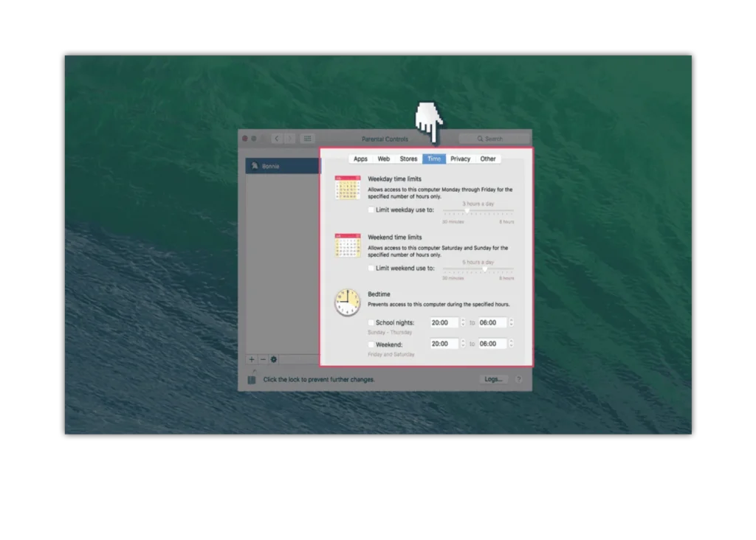Screen dimensions: 756x540
Task: Click stepper beside School nights end time
Action: pyautogui.click(x=511, y=323)
